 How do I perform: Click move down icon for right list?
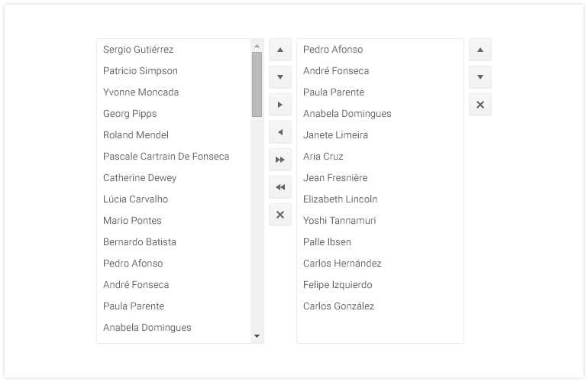pos(480,77)
